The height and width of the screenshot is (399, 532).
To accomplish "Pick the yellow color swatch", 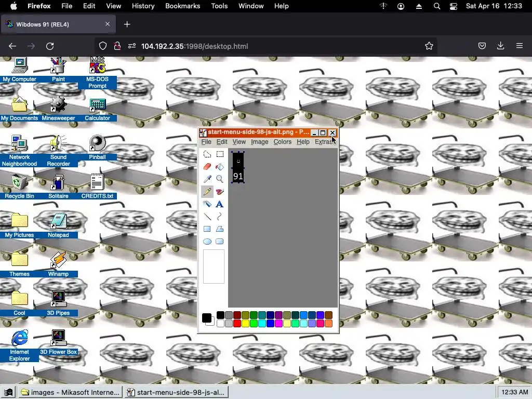I will pyautogui.click(x=245, y=323).
